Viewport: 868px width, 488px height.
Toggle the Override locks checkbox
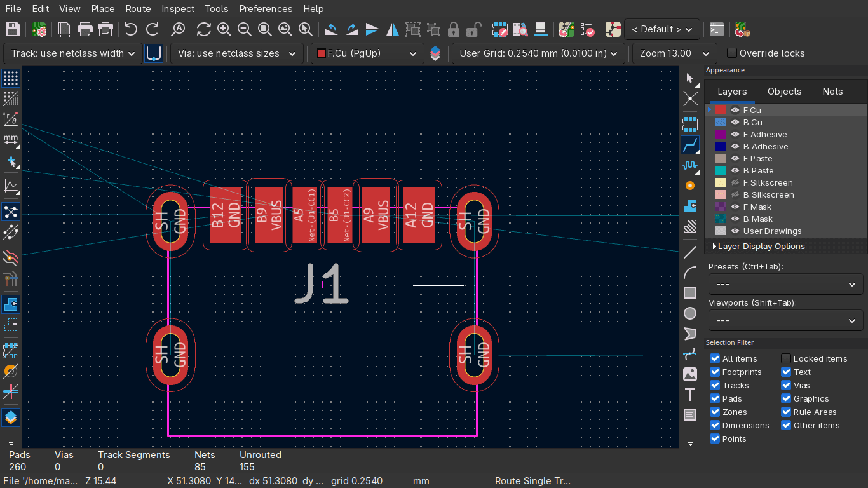pos(732,53)
